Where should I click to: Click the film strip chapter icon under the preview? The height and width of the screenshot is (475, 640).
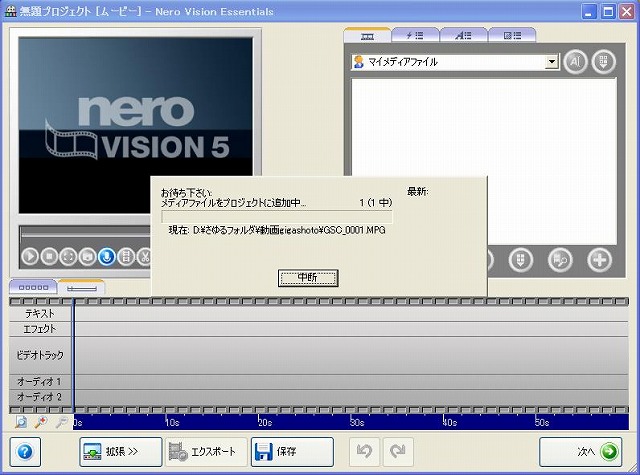tap(126, 257)
